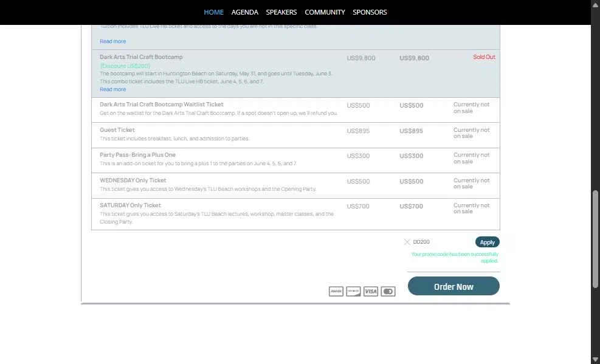Click the Guest Ticket title
The height and width of the screenshot is (364, 600).
tap(117, 130)
